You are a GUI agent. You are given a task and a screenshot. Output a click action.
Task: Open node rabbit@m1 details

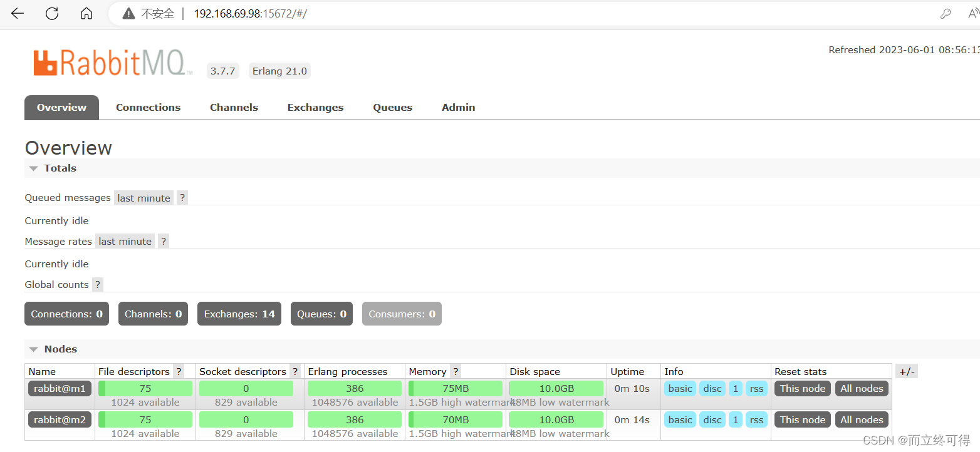60,388
